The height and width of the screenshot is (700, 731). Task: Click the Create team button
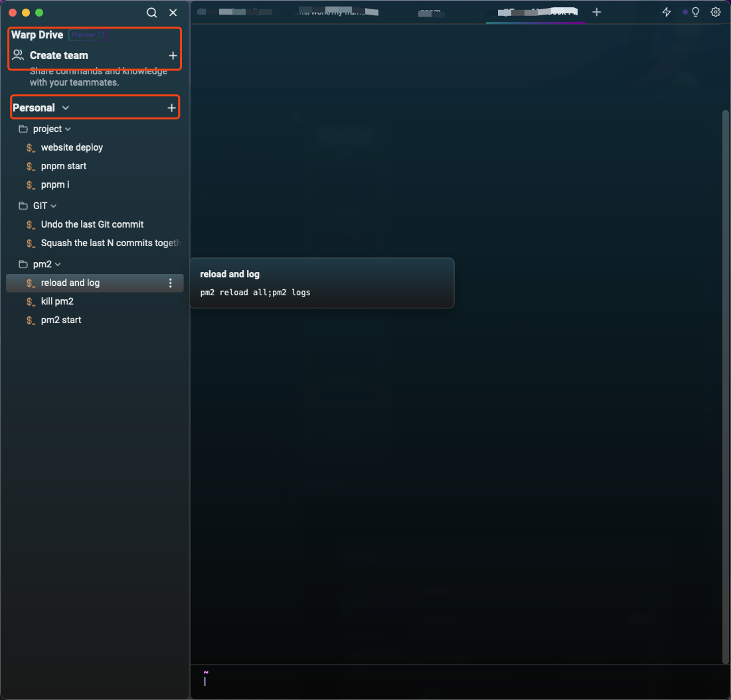point(58,56)
